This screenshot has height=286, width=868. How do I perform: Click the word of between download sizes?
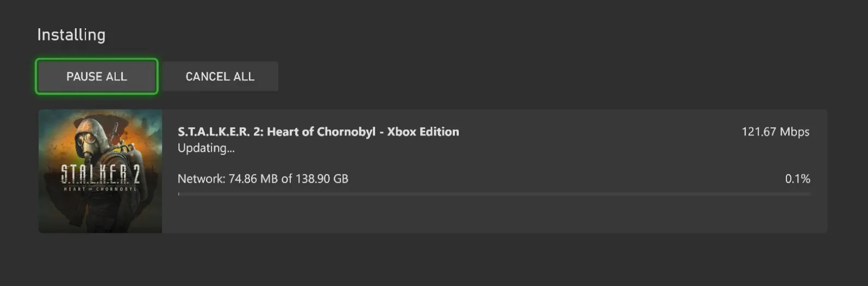[286, 179]
